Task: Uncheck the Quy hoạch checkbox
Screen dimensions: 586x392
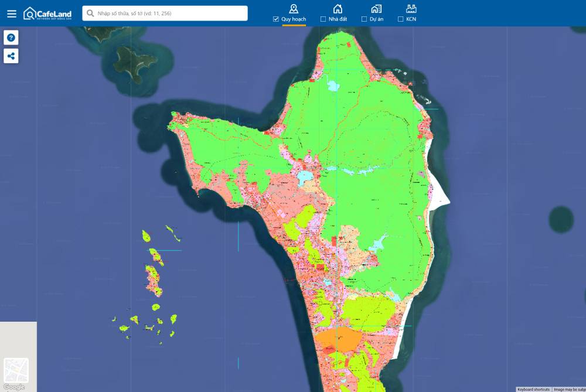Action: (276, 19)
